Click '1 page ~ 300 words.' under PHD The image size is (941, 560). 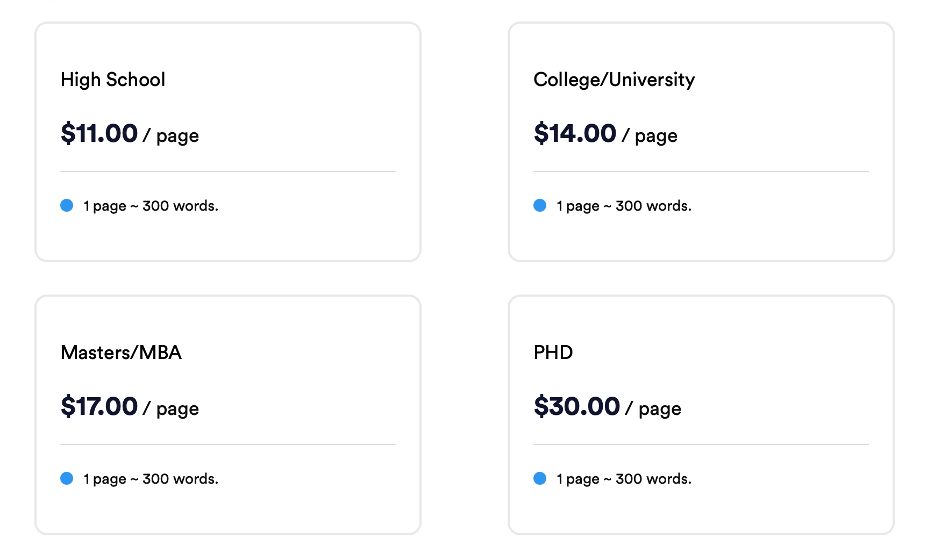(x=624, y=479)
